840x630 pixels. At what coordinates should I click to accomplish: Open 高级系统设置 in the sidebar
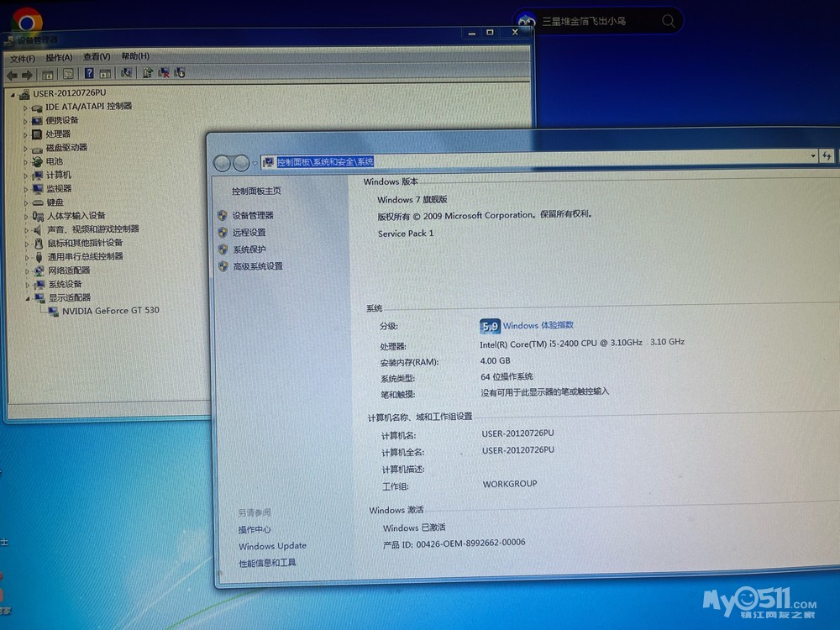258,266
